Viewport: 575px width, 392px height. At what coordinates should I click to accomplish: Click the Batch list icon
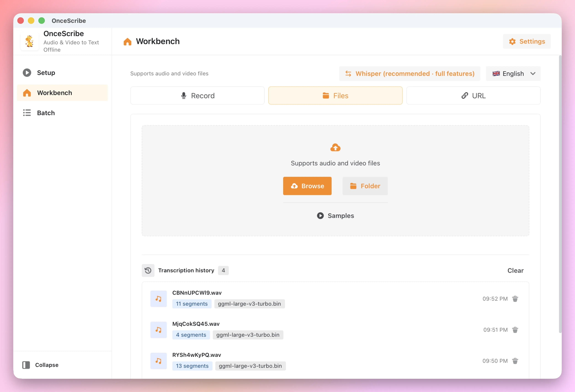27,113
